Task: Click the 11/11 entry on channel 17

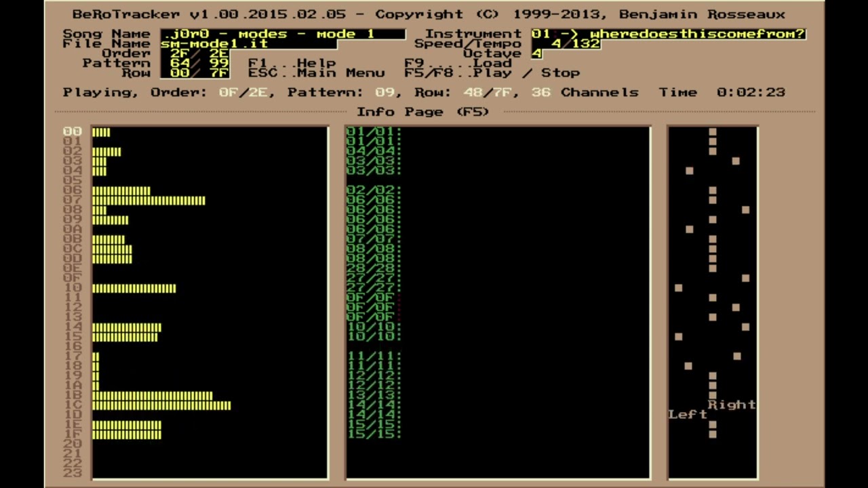Action: (x=372, y=357)
